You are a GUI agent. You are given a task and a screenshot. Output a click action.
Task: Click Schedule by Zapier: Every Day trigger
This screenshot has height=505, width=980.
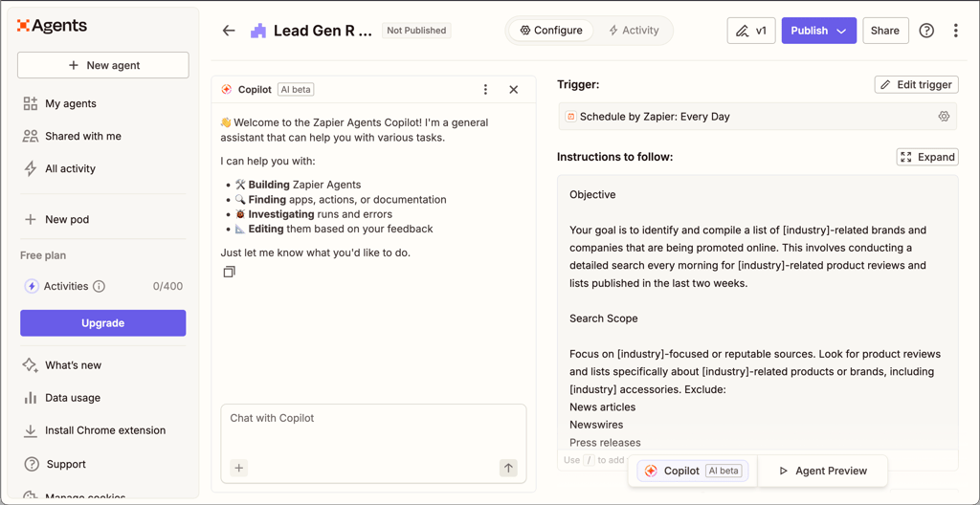click(x=758, y=117)
